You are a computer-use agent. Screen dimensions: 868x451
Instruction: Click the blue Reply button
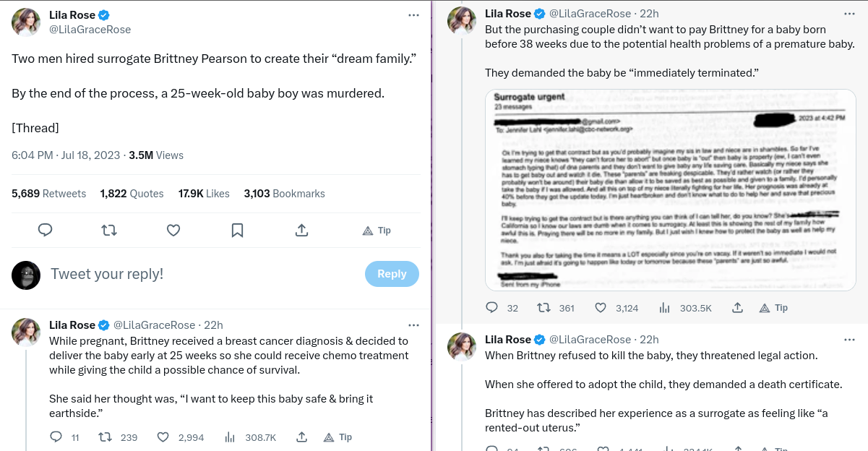pyautogui.click(x=392, y=274)
